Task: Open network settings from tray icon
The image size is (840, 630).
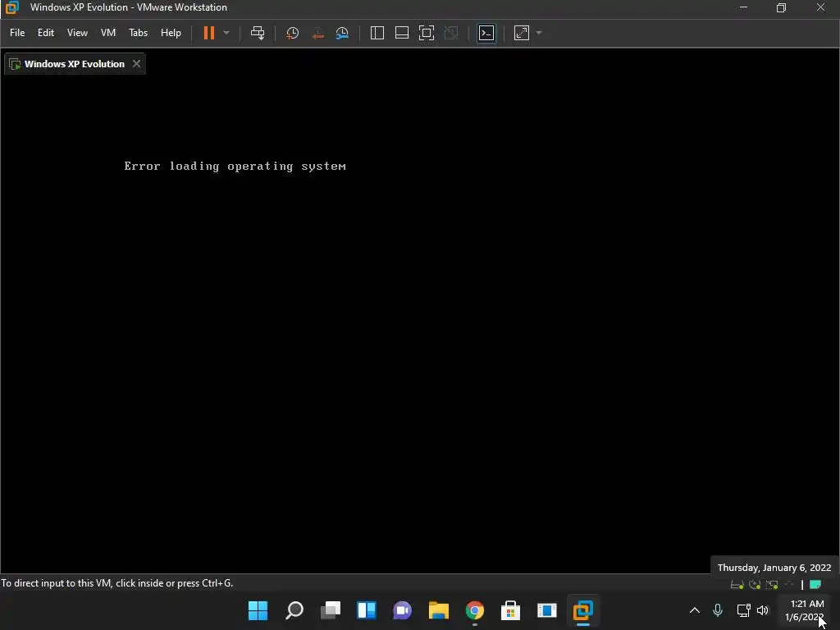Action: point(743,610)
